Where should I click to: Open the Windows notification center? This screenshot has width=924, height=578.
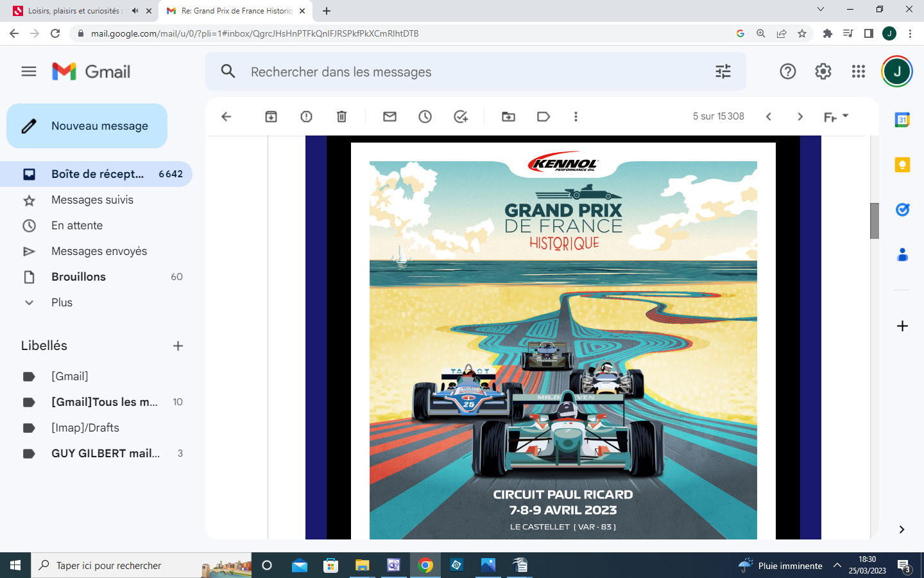coord(905,566)
